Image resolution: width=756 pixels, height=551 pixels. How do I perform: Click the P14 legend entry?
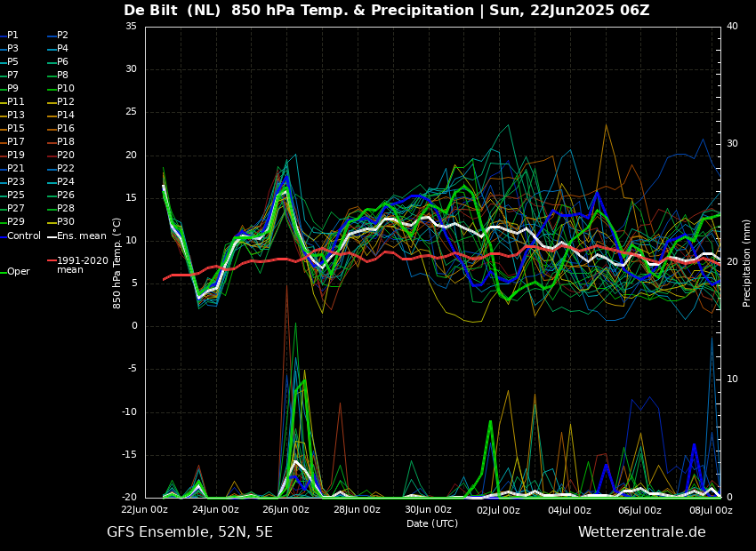[x=60, y=116]
